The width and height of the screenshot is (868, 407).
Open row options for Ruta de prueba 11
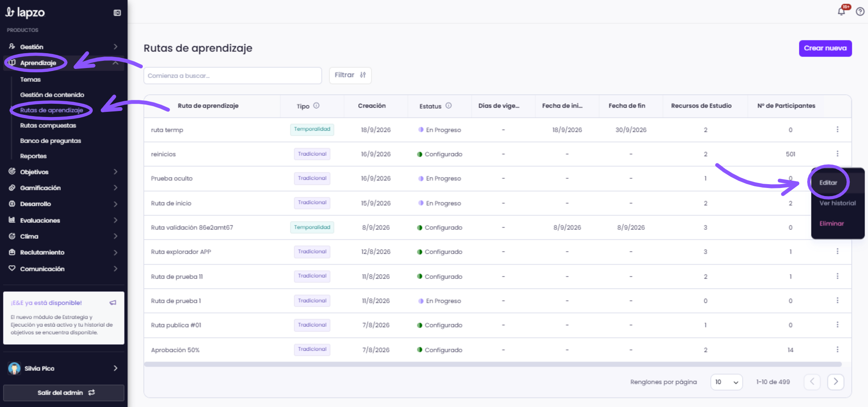pos(837,276)
